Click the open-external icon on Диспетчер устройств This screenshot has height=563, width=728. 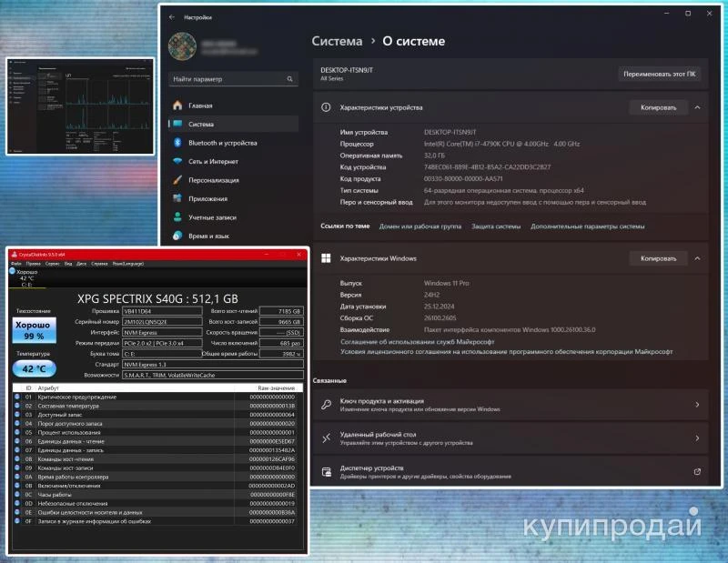[x=697, y=472]
